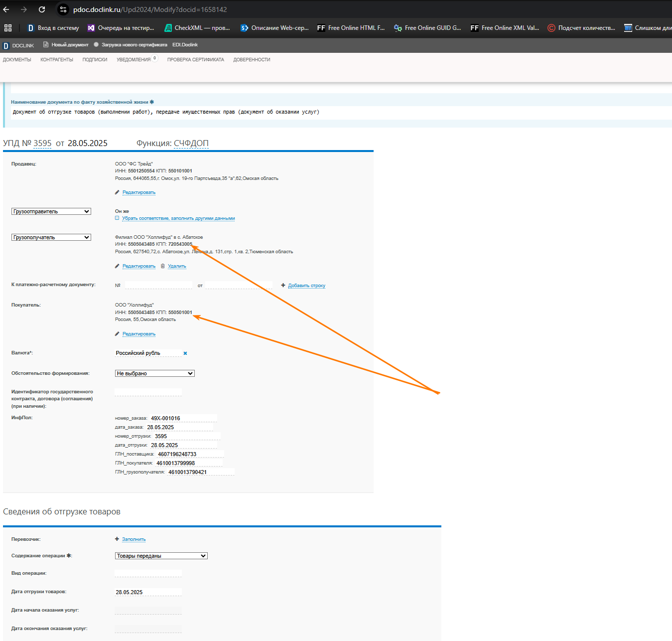The height and width of the screenshot is (641, 672).
Task: Open 'Слишком дли...' bookmark
Action: (648, 28)
